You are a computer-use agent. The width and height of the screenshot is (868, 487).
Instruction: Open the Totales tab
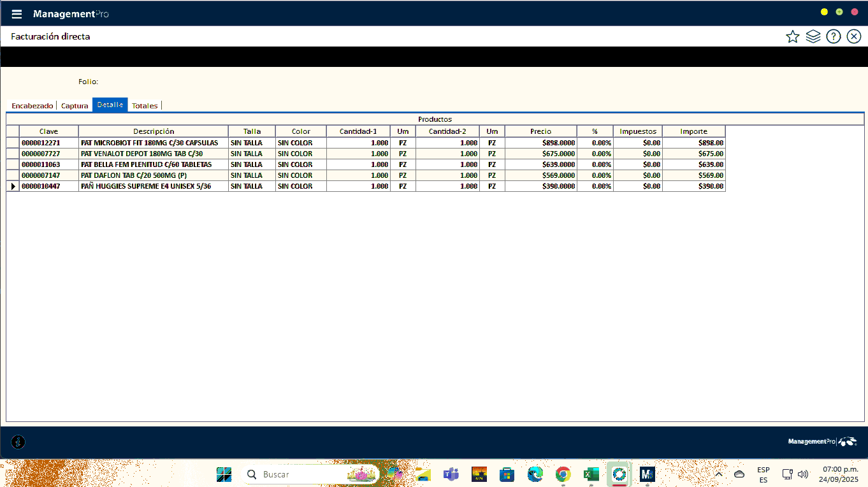point(145,106)
